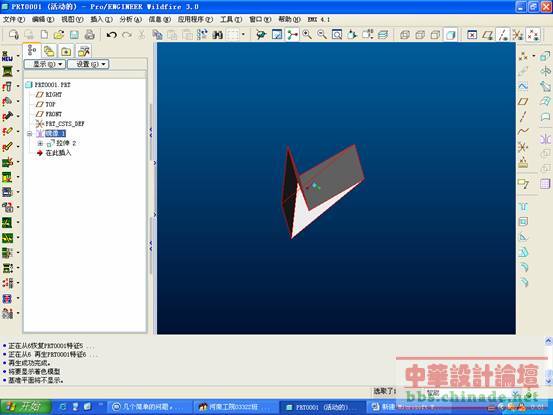Screen dimensions: 553x415
Task: Create a new file using the blank page icon
Action: coord(44,35)
